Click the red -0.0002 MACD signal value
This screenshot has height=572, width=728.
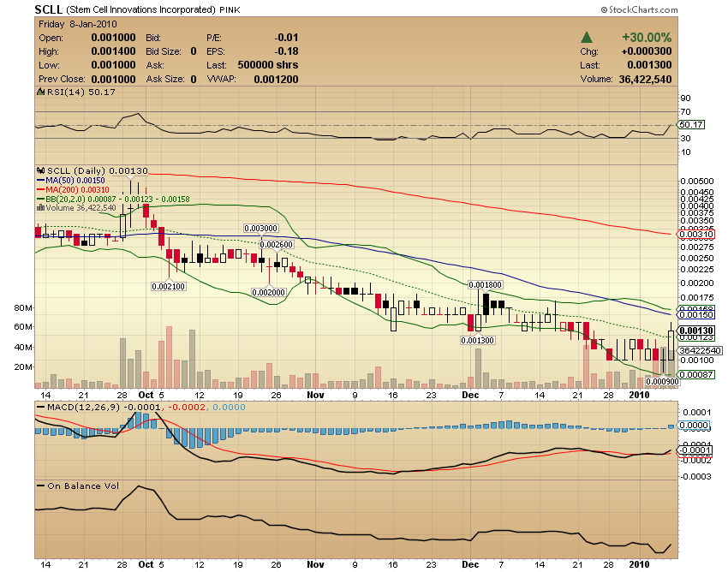coord(186,408)
